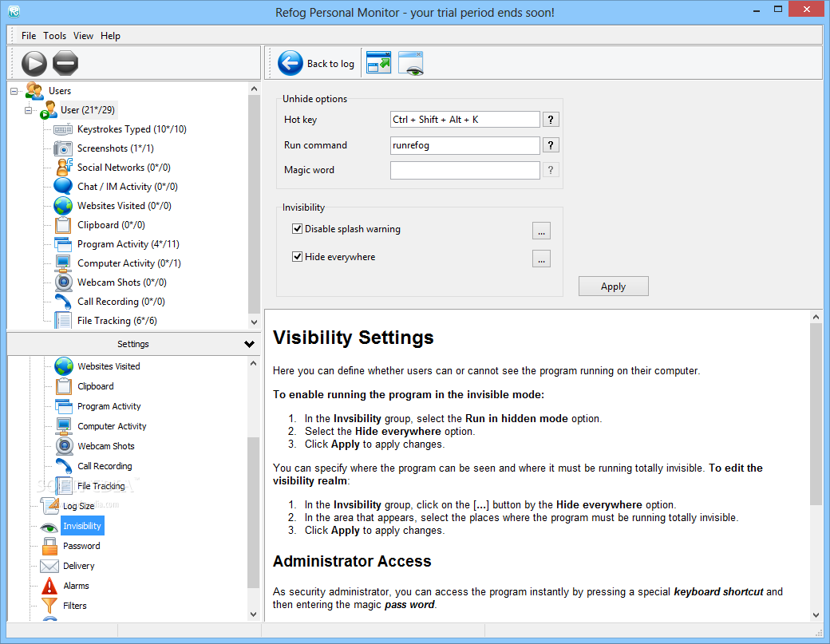Click the Computer Activity (0*/1) monitor icon

tap(63, 263)
